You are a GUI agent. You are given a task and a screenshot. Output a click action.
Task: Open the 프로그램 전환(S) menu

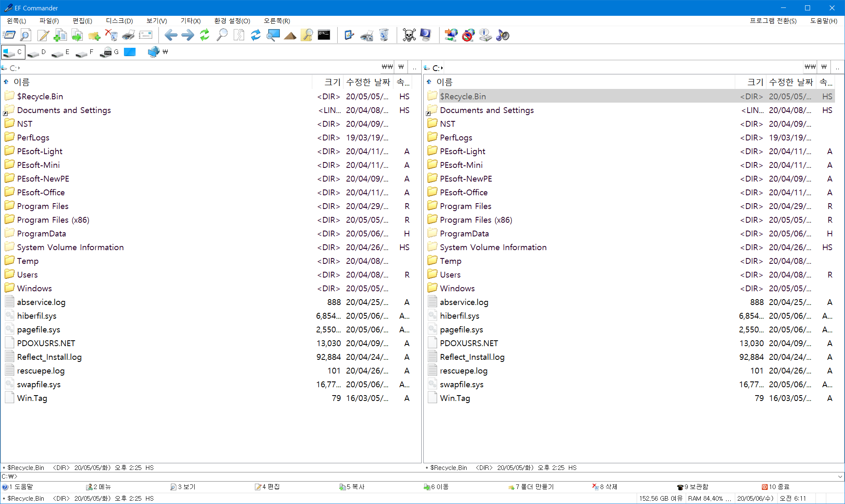tap(773, 21)
